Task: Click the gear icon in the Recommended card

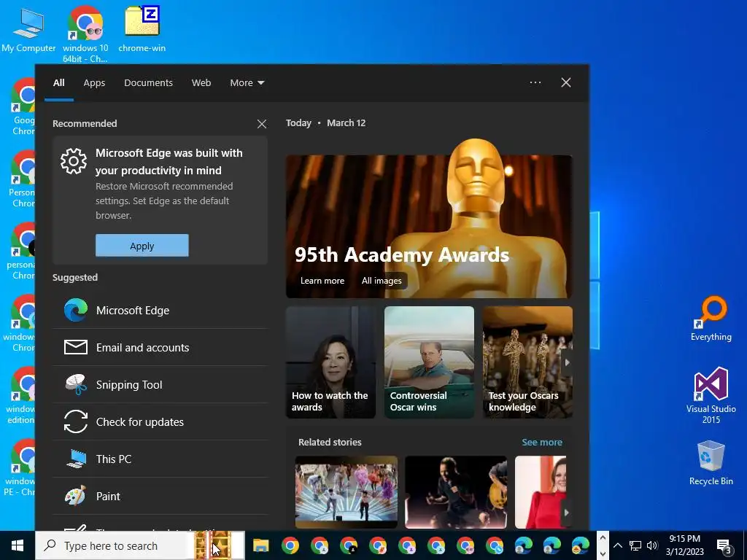Action: (74, 161)
